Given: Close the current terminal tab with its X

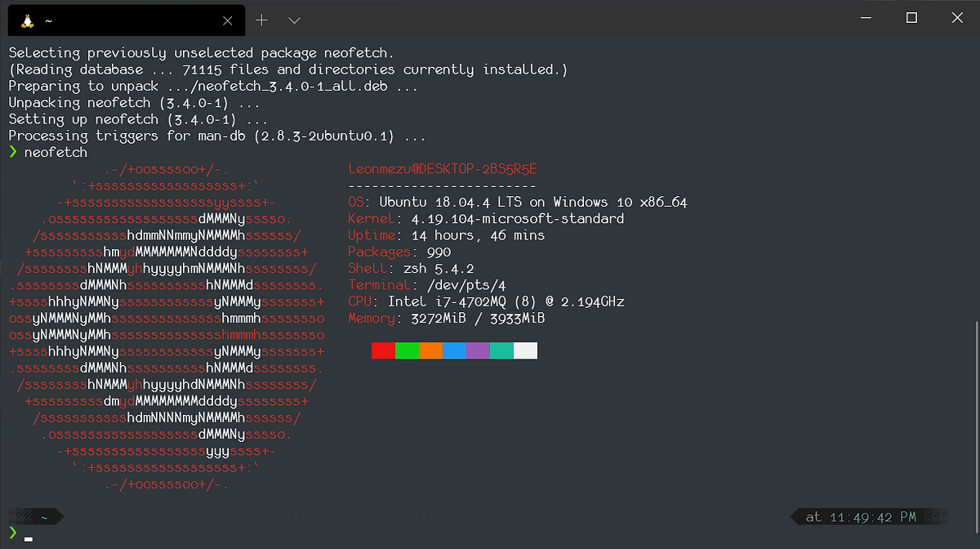Looking at the screenshot, I should pyautogui.click(x=227, y=20).
